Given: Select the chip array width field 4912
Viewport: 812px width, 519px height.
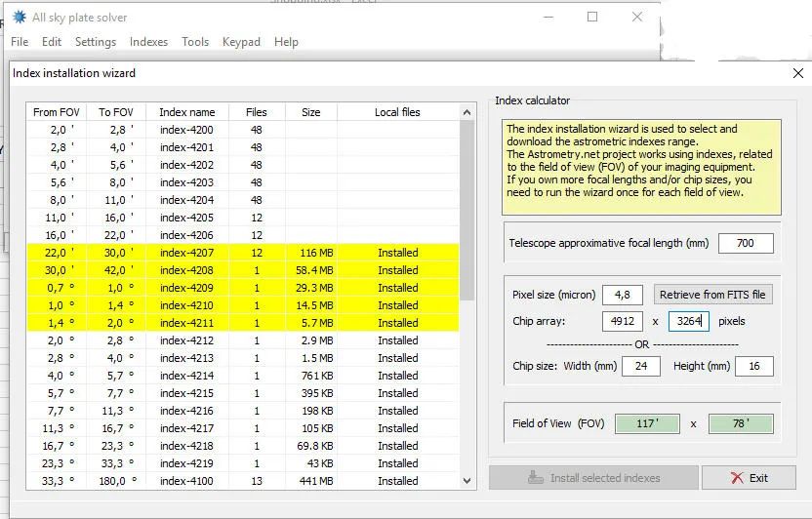Looking at the screenshot, I should click(x=622, y=321).
